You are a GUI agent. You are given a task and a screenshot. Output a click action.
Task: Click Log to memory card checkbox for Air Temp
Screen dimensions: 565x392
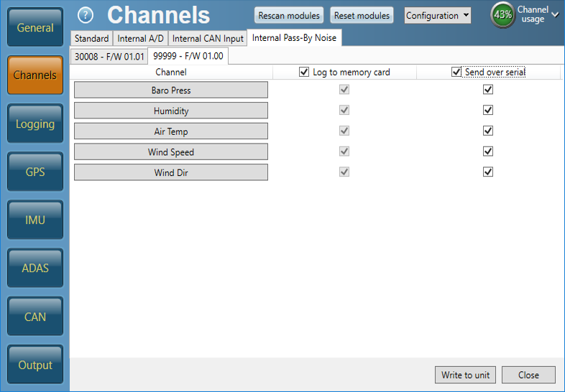click(344, 131)
